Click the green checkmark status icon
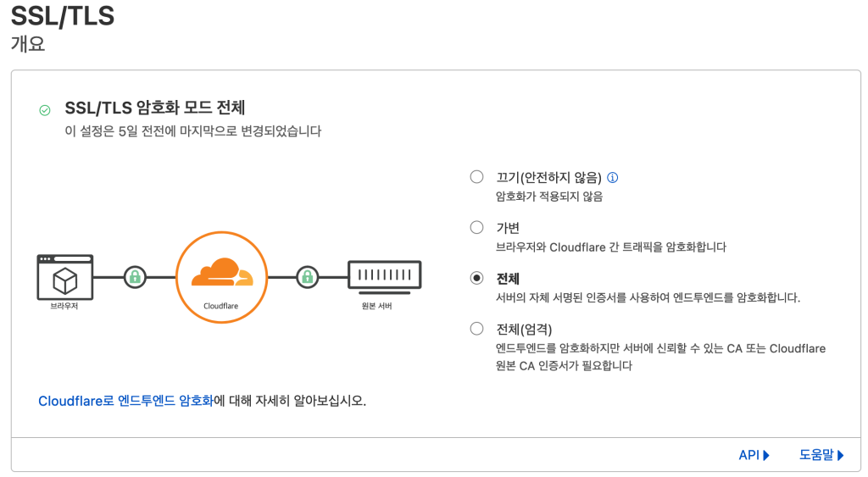868x477 pixels. coord(45,110)
